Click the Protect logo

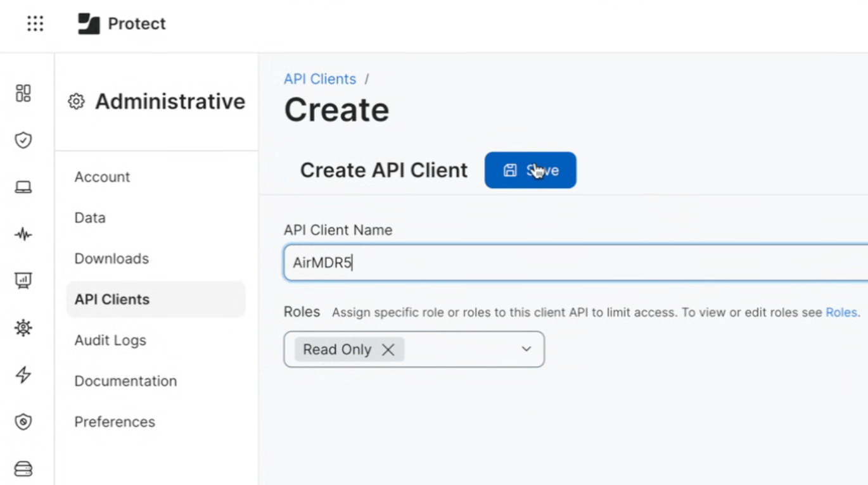point(122,24)
